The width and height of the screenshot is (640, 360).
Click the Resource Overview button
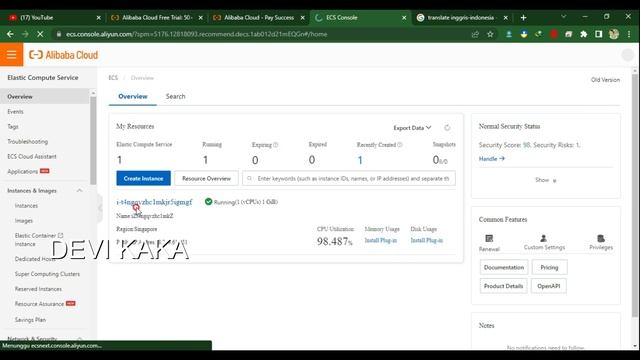pos(206,178)
